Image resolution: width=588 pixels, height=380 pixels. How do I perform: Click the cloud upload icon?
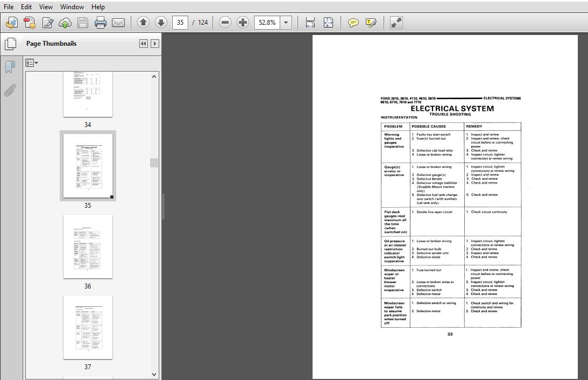pyautogui.click(x=65, y=23)
